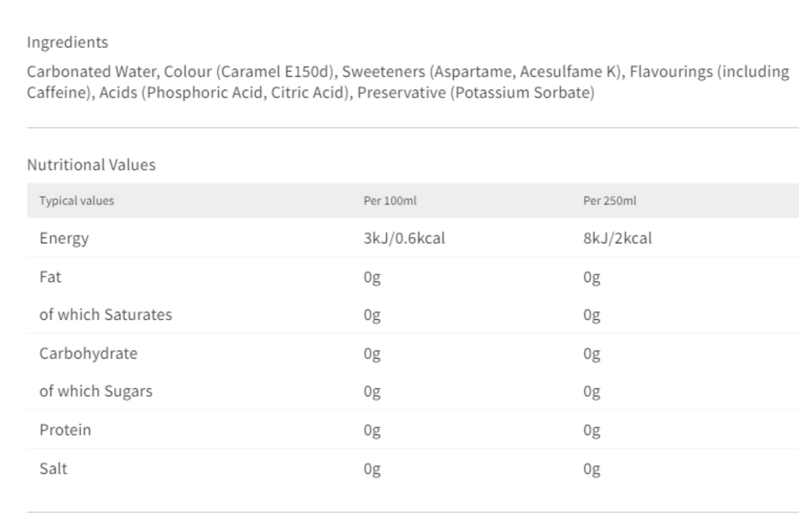Click the Carbohydrate per 250ml value
Viewport: 799px width, 532px height.
point(591,354)
